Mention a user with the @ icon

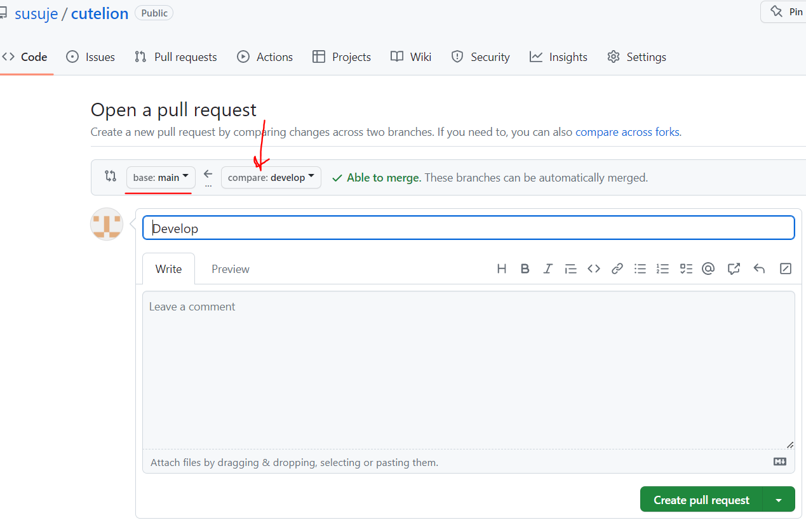coord(708,269)
